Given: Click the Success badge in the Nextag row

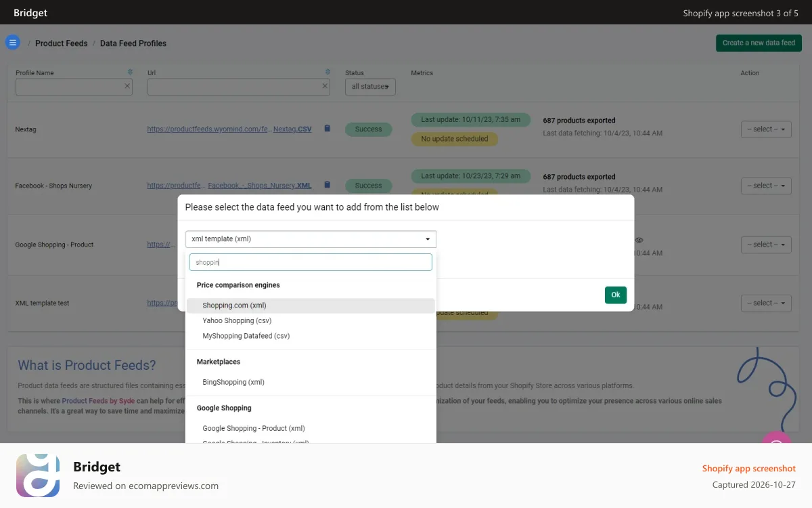Looking at the screenshot, I should coord(368,129).
